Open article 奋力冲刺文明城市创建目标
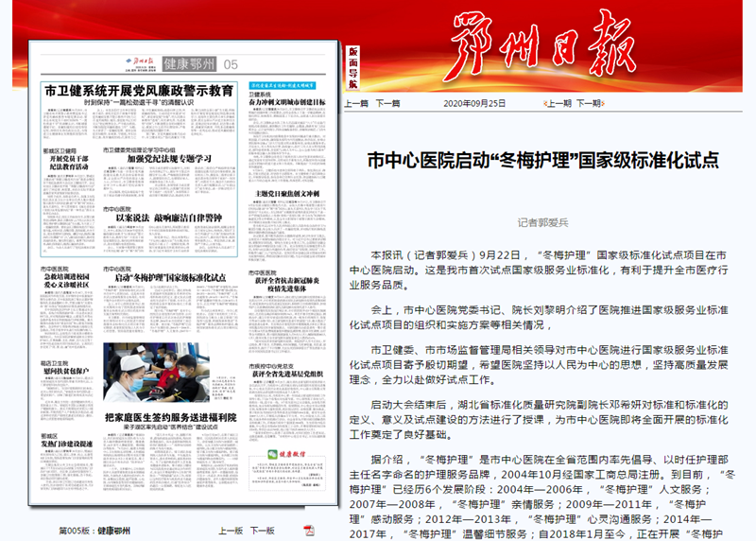This screenshot has width=756, height=541. 287,102
